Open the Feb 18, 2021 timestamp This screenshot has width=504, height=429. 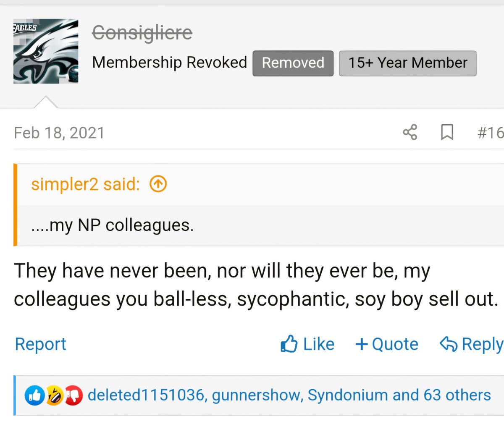click(x=59, y=133)
